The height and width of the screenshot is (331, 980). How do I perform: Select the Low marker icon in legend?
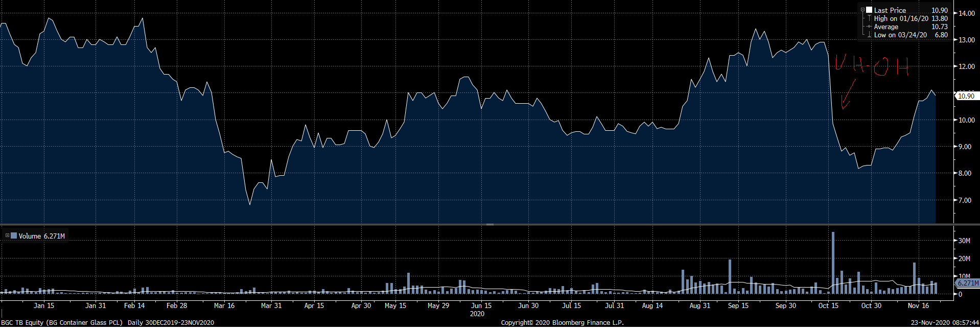click(869, 35)
